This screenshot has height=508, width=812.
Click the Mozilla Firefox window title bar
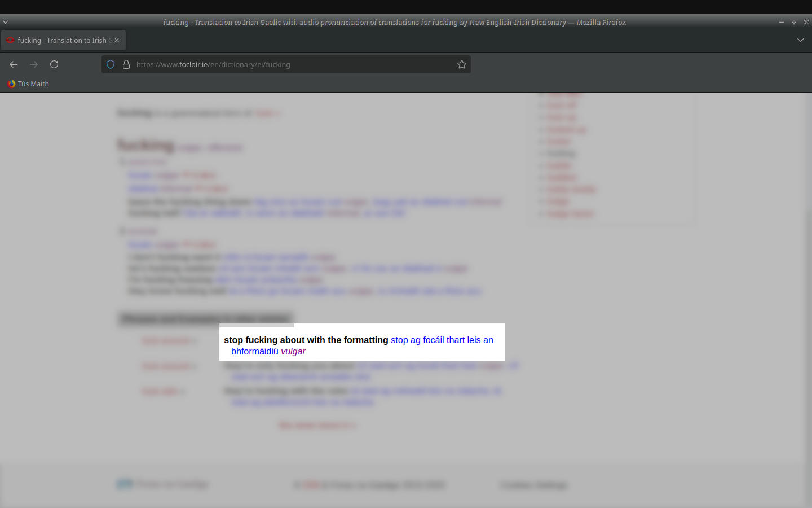click(x=395, y=22)
